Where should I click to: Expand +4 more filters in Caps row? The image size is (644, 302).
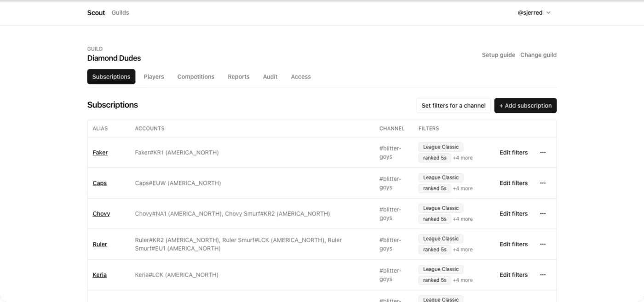click(x=463, y=188)
